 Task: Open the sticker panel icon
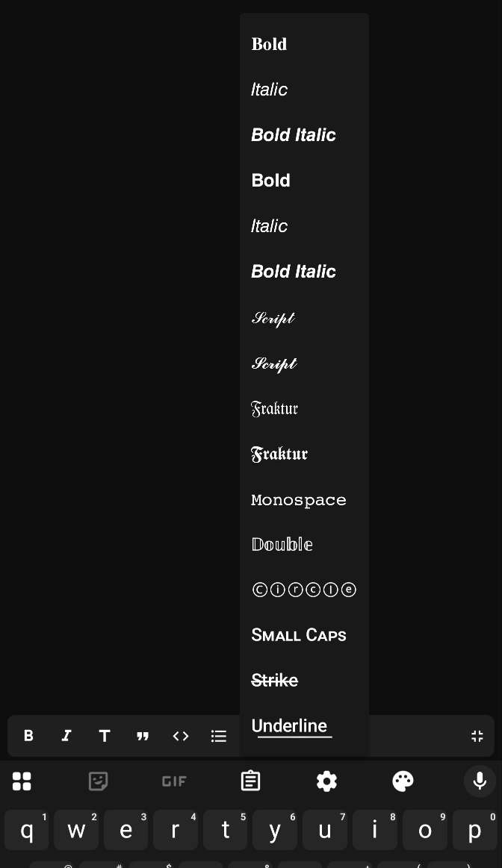click(98, 781)
